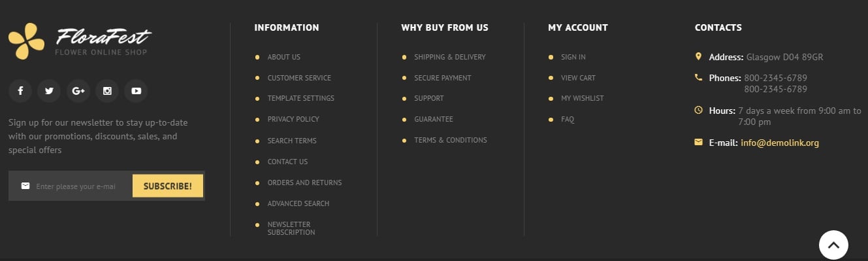Click the Subscribe! button
Viewport: 868px width, 261px height.
pos(168,186)
